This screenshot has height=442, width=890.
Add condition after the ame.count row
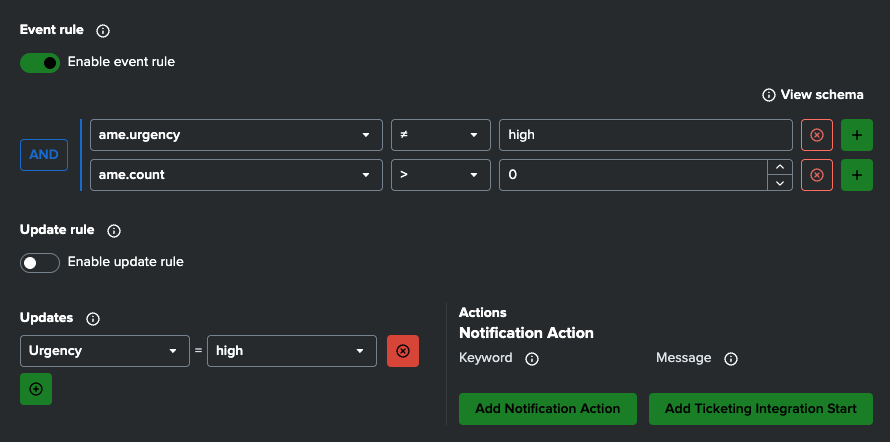(857, 175)
